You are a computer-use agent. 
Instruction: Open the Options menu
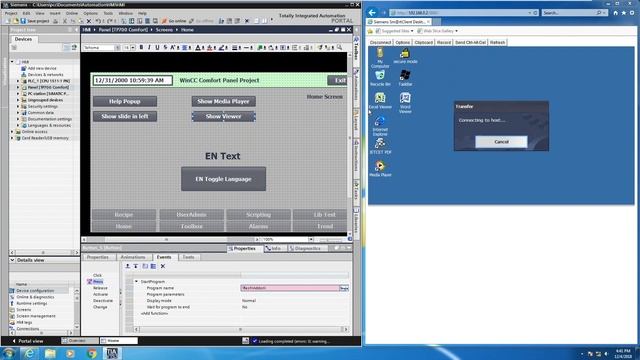(x=91, y=13)
